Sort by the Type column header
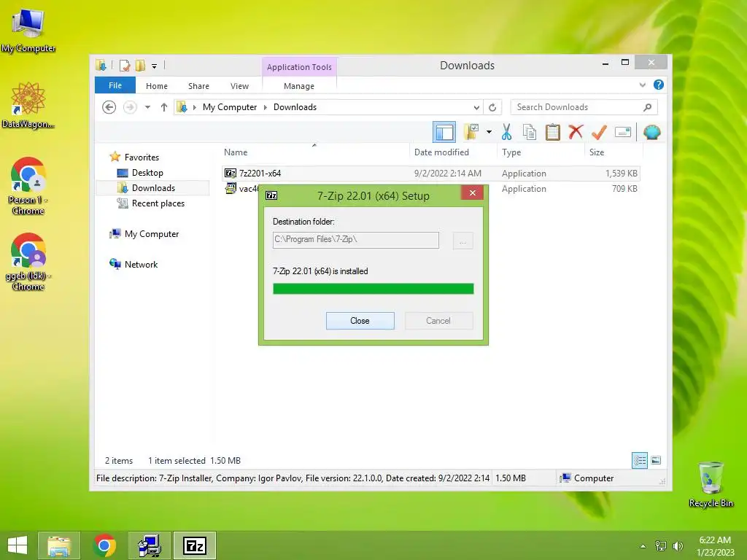This screenshot has width=747, height=560. click(x=511, y=152)
